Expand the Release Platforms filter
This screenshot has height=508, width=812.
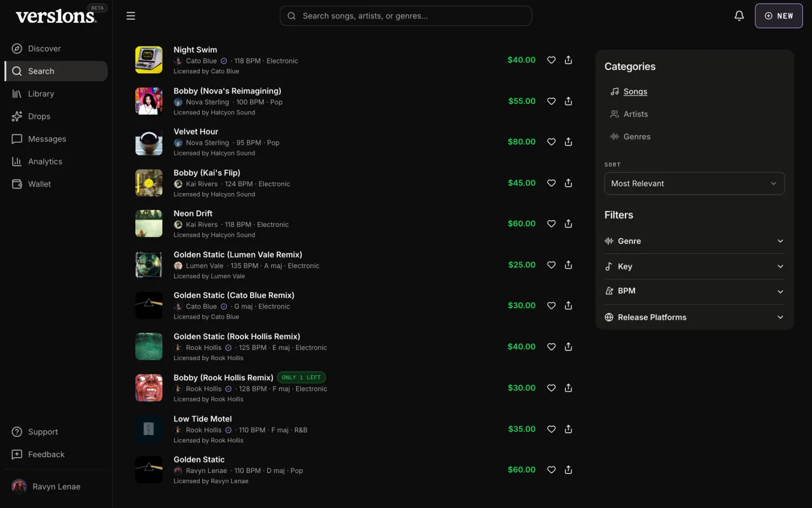tap(695, 317)
